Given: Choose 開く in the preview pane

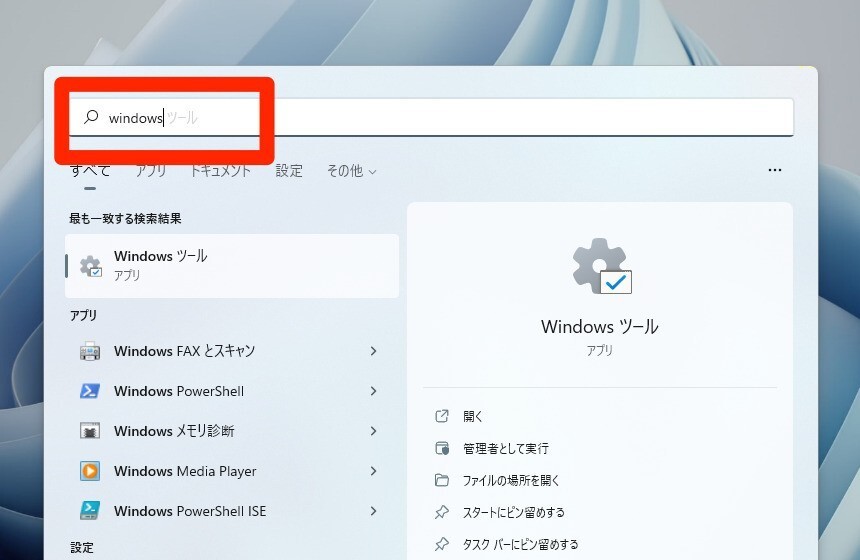Looking at the screenshot, I should point(473,416).
